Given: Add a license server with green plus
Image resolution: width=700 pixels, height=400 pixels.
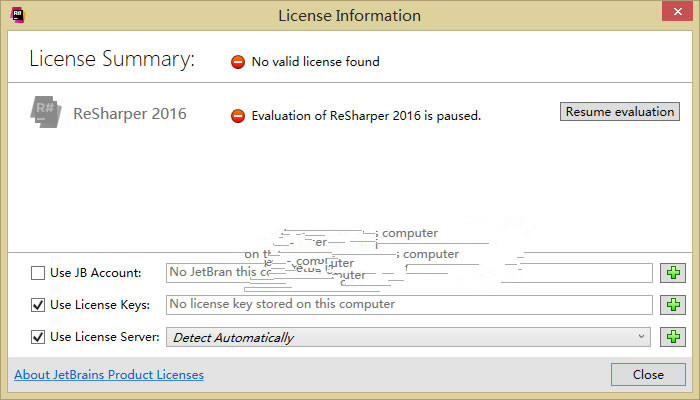Looking at the screenshot, I should pyautogui.click(x=673, y=337).
